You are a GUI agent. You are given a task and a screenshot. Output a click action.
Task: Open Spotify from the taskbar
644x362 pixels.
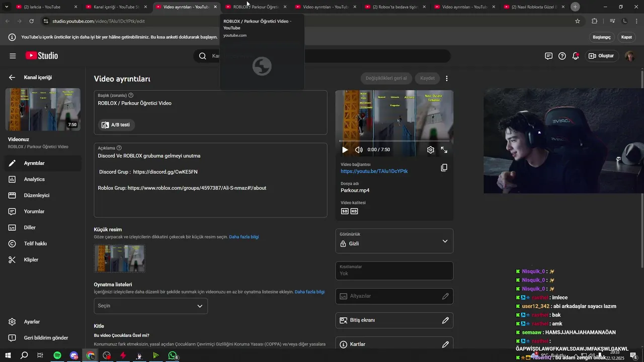[57, 355]
